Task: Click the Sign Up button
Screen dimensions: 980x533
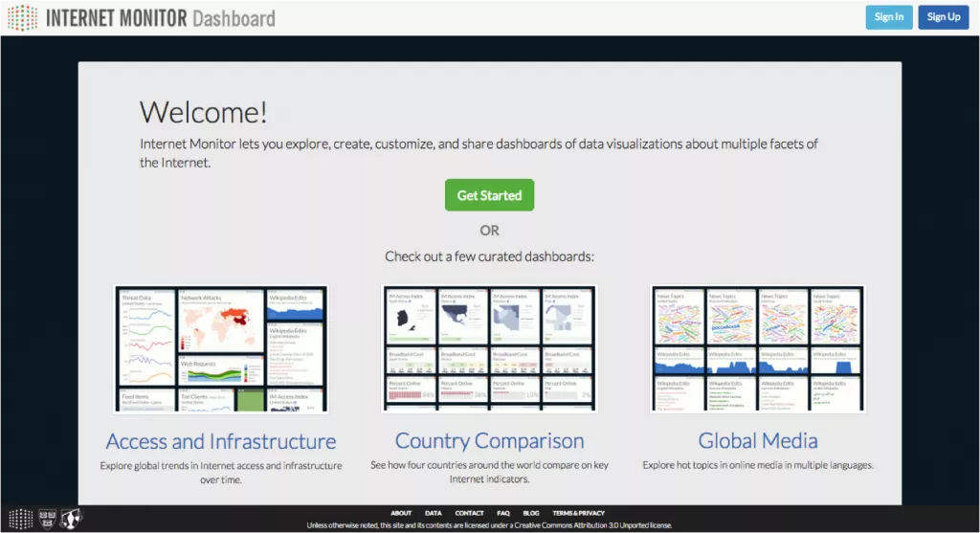Action: (x=943, y=17)
